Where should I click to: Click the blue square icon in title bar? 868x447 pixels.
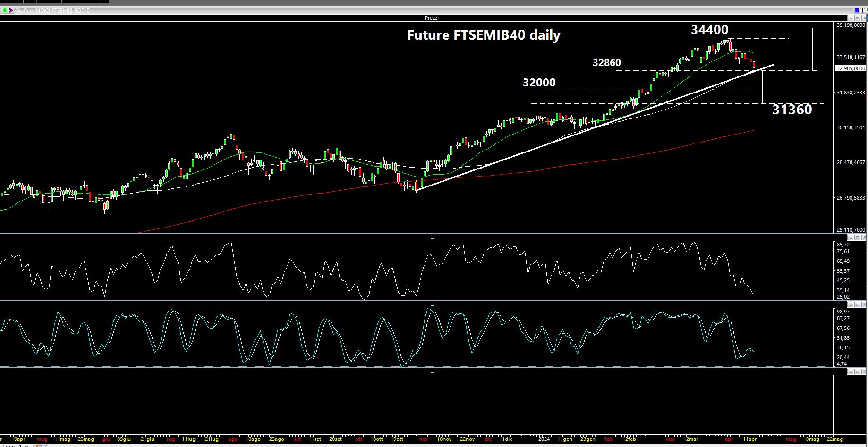(857, 10)
